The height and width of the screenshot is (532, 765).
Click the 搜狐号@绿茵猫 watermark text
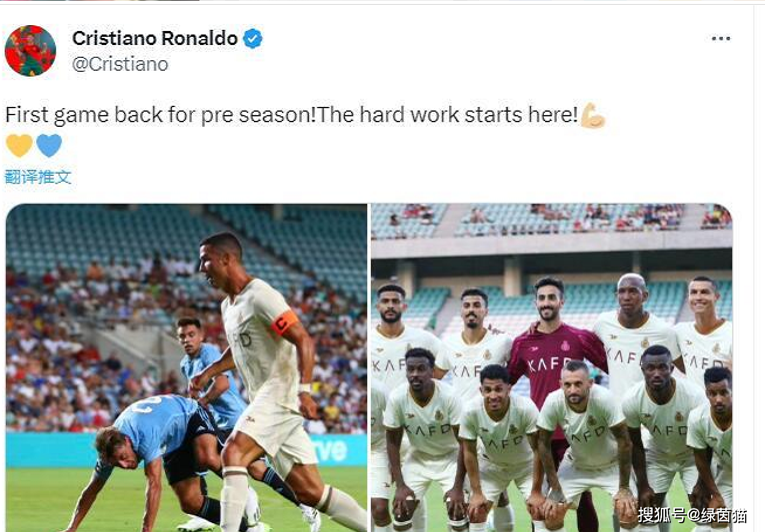pos(692,515)
